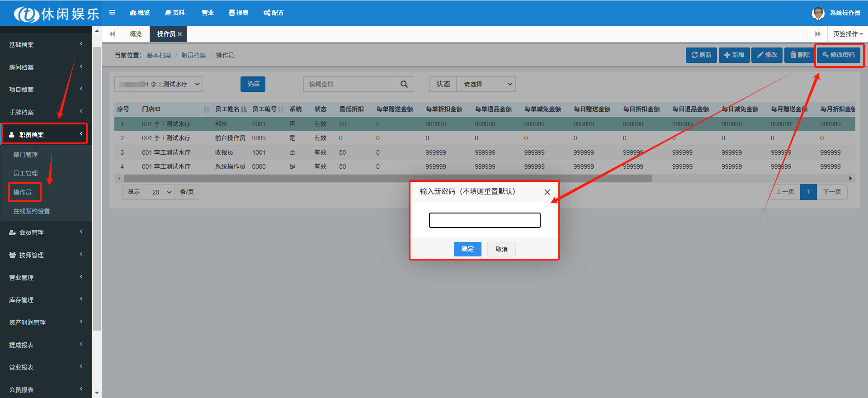868x398 pixels.
Task: Click the system operator avatar icon
Action: [818, 13]
